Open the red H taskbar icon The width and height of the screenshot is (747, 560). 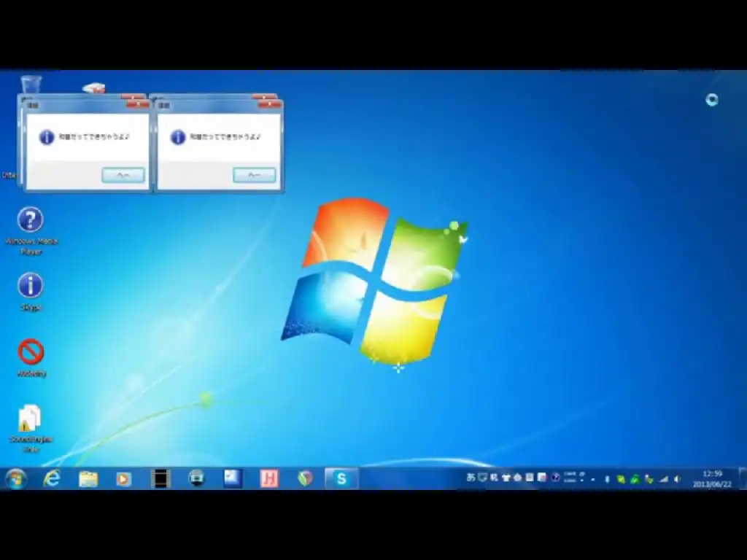coord(269,478)
